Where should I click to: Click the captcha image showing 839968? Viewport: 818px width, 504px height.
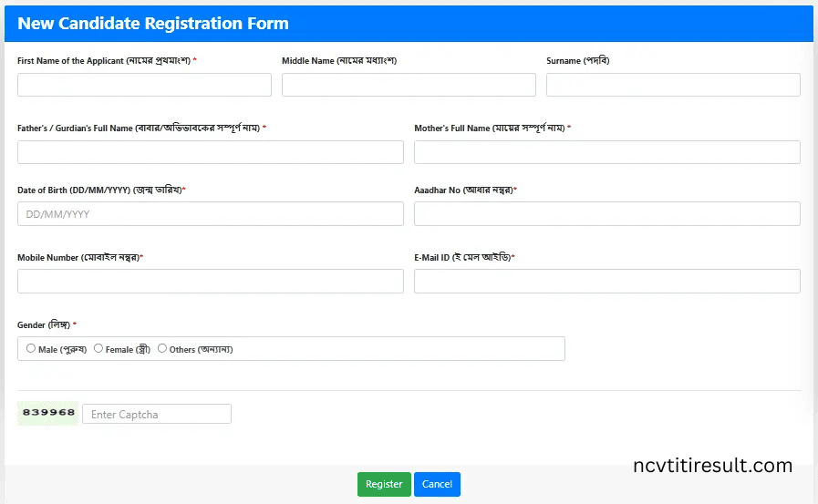pos(48,413)
